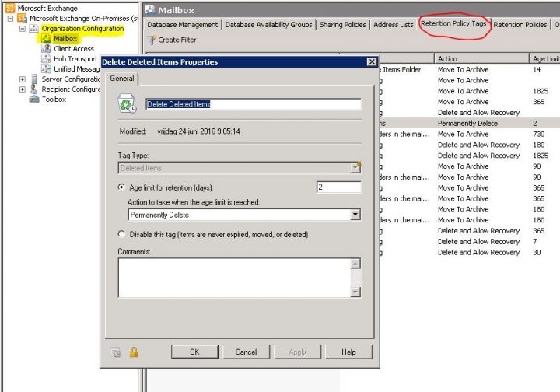This screenshot has width=560, height=392.
Task: Collapse Organization Configuration node
Action: pyautogui.click(x=23, y=29)
